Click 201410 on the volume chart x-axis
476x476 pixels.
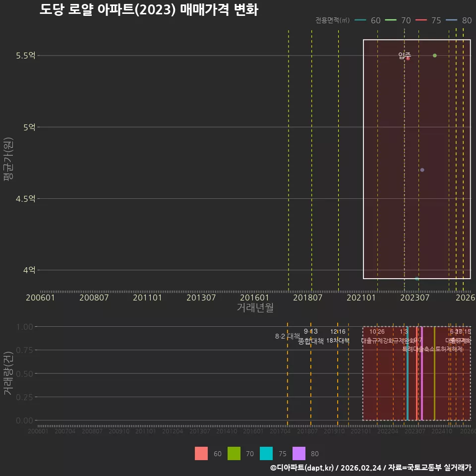[x=227, y=431]
